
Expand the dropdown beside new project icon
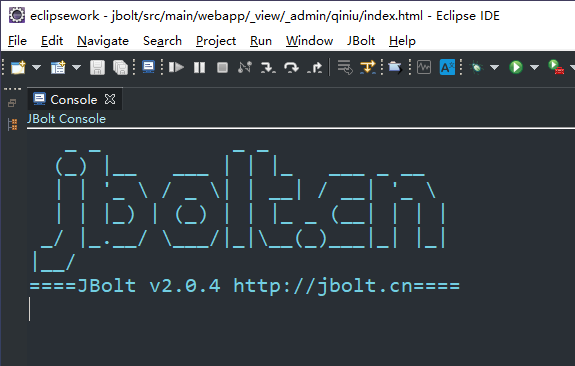coord(76,67)
